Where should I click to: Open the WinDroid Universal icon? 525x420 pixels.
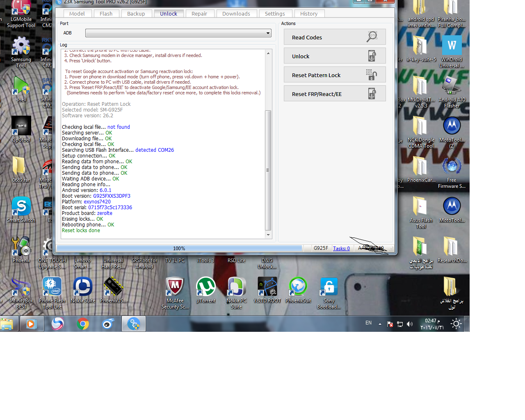click(x=452, y=52)
